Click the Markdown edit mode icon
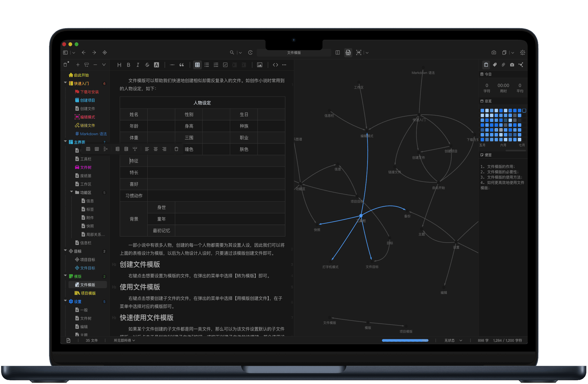The image size is (588, 384). point(359,53)
